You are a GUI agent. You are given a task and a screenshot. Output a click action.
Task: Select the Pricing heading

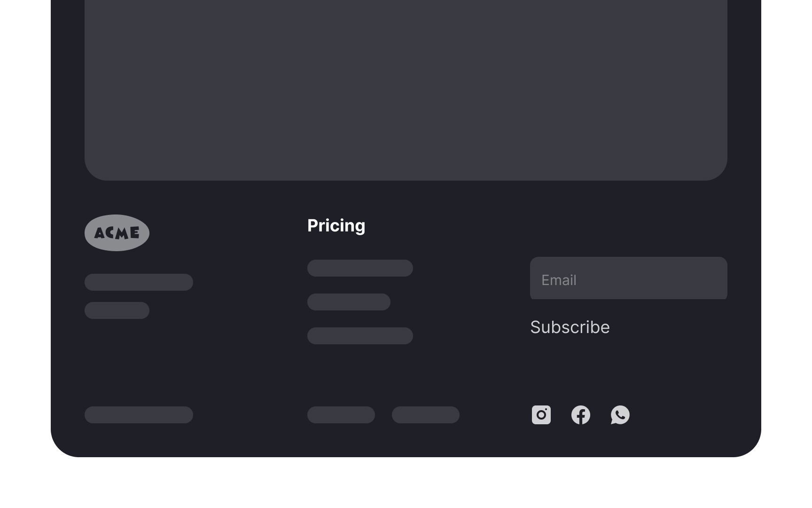336,225
